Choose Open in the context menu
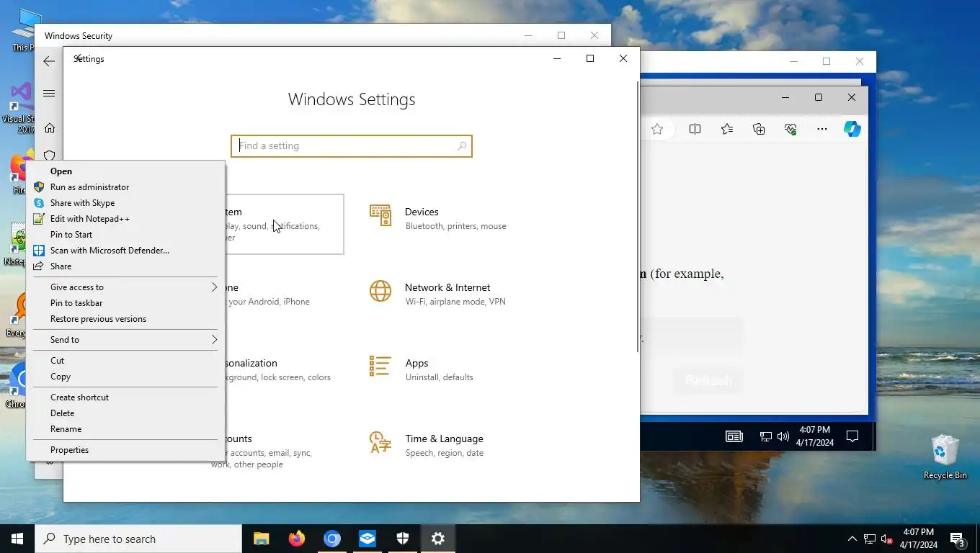 click(x=125, y=171)
